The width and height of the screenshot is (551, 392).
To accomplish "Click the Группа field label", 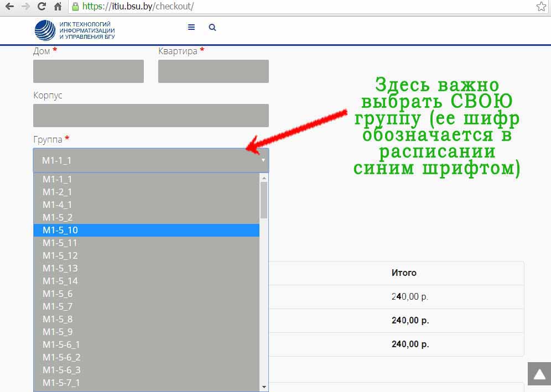I will click(48, 139).
